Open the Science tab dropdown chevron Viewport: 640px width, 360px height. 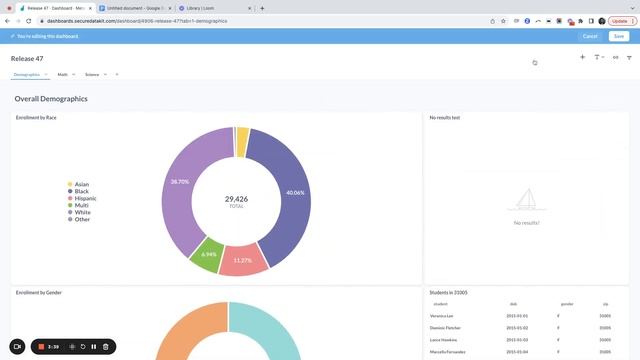click(x=105, y=75)
